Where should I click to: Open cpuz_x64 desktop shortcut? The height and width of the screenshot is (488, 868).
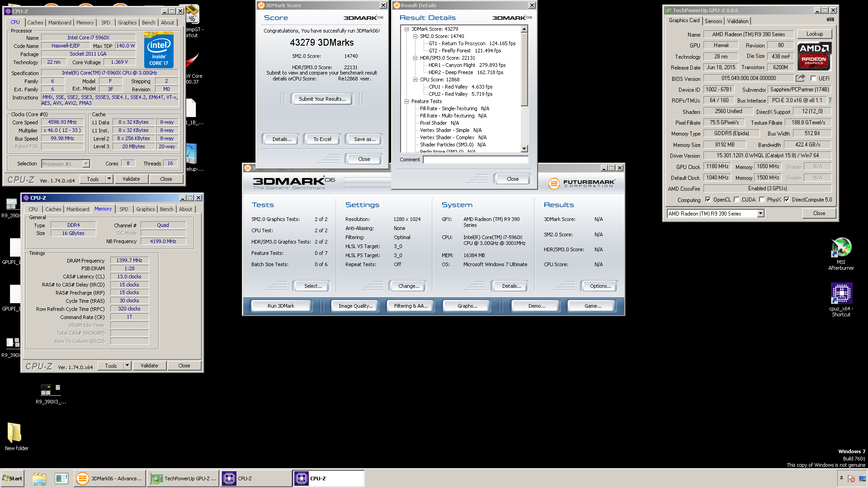841,299
